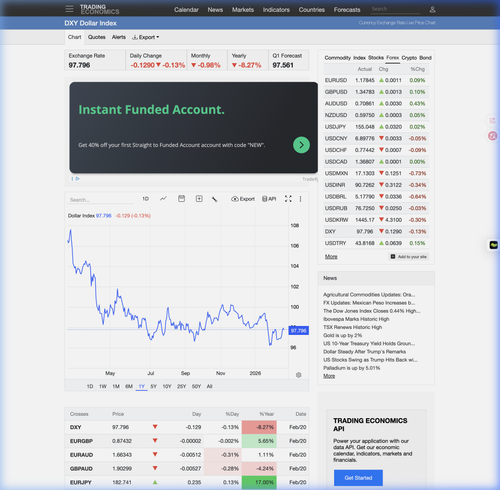Image resolution: width=500 pixels, height=490 pixels.
Task: Open EURGBP link in crosses table
Action: click(81, 441)
